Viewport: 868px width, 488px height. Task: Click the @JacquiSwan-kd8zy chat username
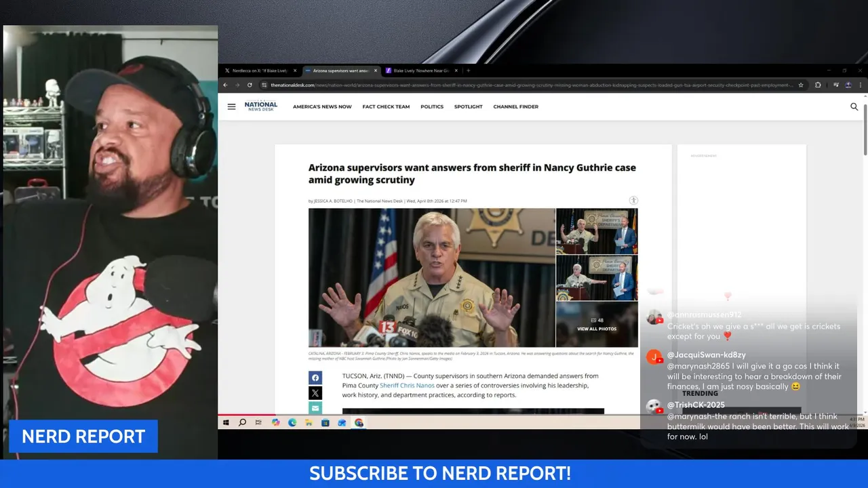pos(706,354)
